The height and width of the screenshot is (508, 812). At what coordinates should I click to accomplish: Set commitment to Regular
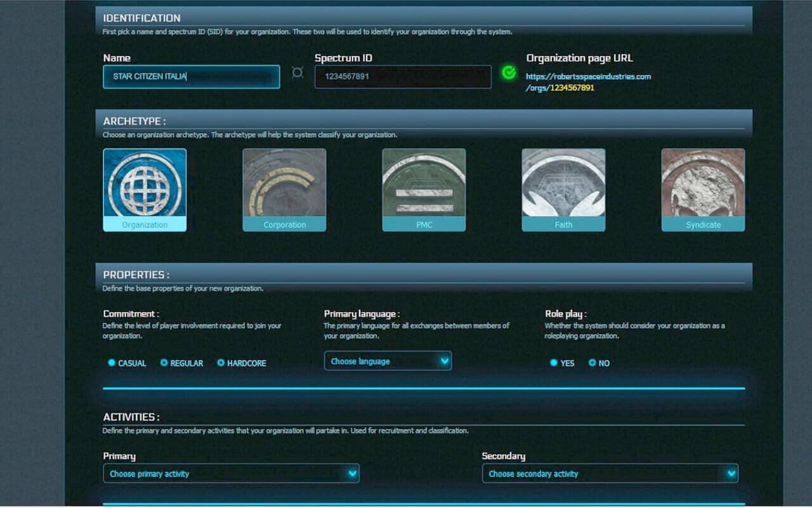tap(164, 363)
